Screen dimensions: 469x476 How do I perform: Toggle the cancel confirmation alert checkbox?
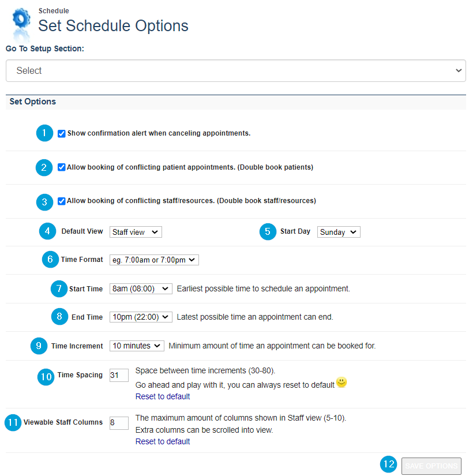coord(62,134)
